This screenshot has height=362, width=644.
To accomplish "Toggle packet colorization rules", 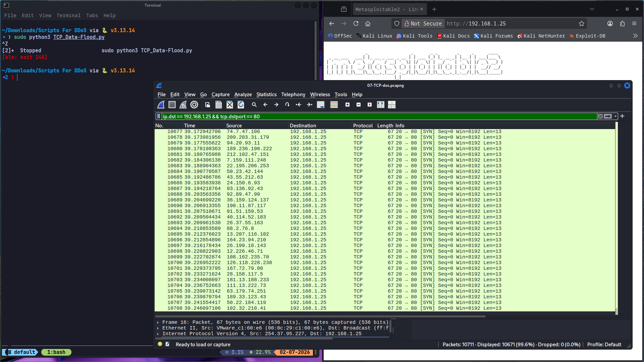I will click(334, 105).
